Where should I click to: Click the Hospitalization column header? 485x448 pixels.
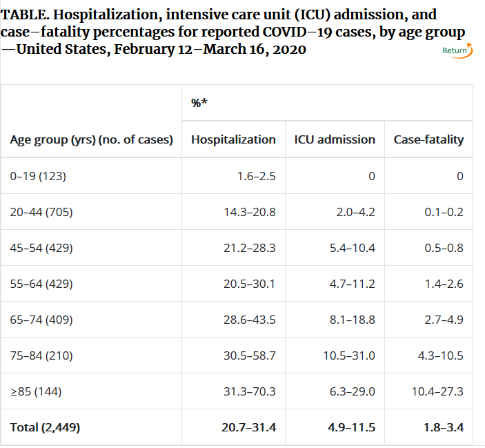[x=233, y=139]
